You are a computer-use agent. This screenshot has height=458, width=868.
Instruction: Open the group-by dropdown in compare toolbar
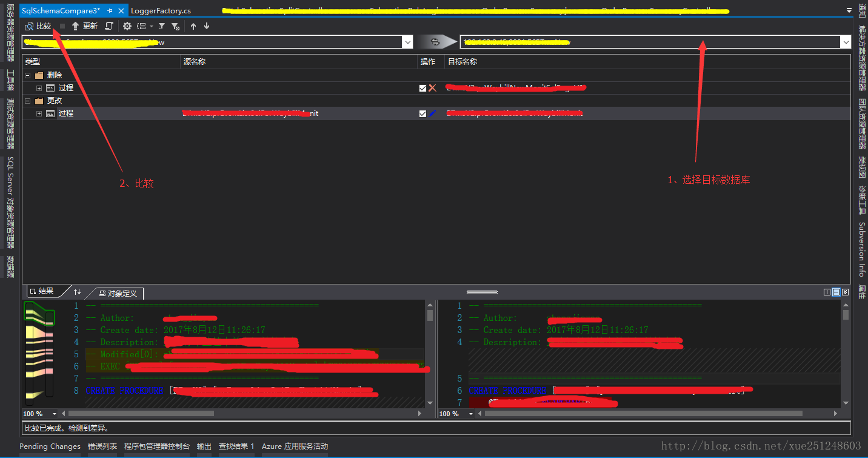click(x=145, y=26)
